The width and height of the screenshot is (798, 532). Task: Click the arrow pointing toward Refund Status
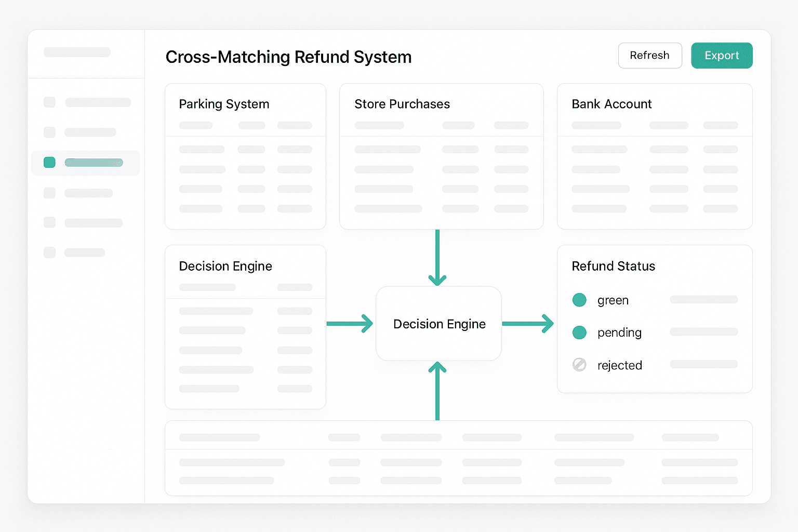pos(527,324)
